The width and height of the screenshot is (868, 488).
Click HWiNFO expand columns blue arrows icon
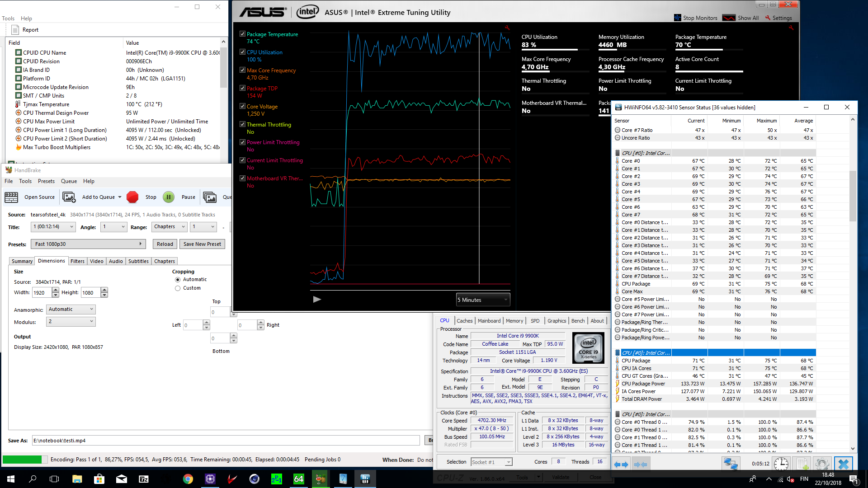tap(621, 464)
